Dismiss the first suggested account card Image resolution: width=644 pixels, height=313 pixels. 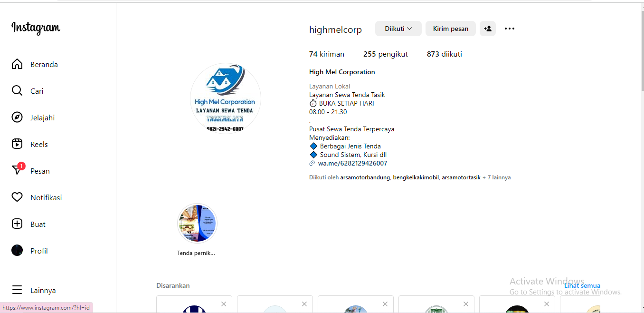224,304
